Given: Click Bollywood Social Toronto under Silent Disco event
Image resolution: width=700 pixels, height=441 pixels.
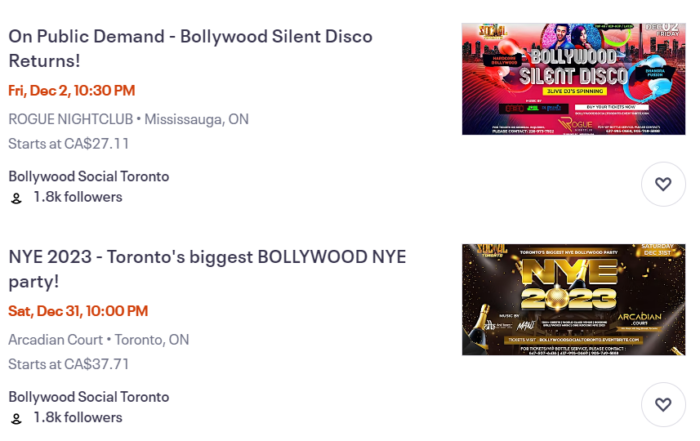Looking at the screenshot, I should [89, 176].
